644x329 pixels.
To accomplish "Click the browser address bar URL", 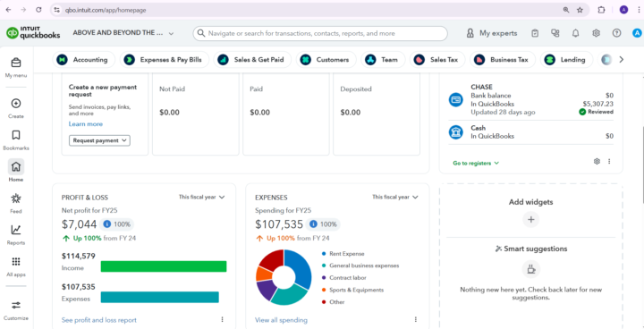I will click(106, 10).
